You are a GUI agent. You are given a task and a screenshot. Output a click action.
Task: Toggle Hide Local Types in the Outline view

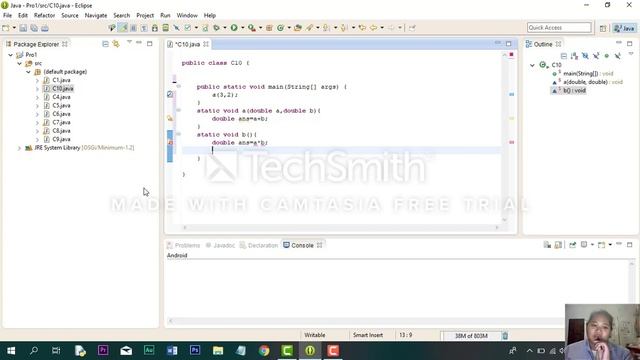click(618, 56)
